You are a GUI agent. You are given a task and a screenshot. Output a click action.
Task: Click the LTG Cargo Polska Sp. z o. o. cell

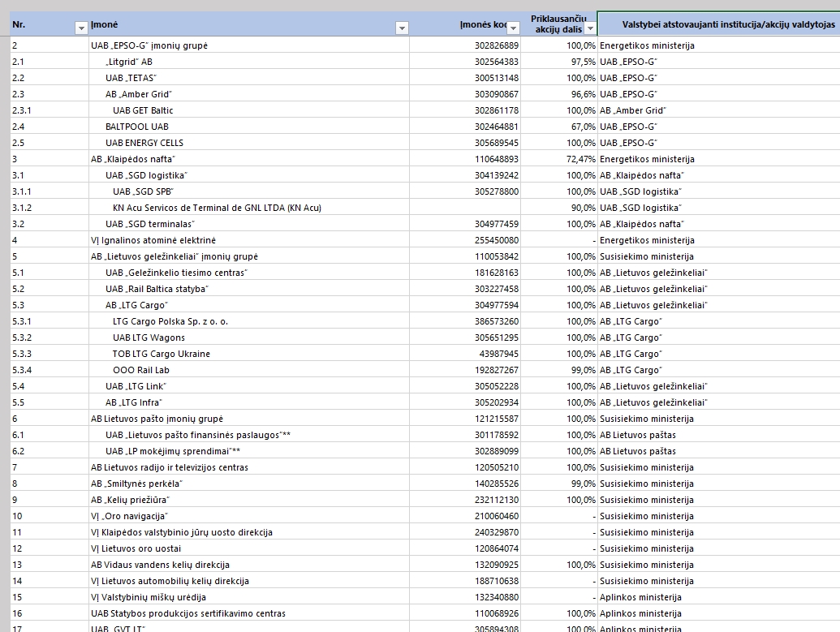coord(170,321)
